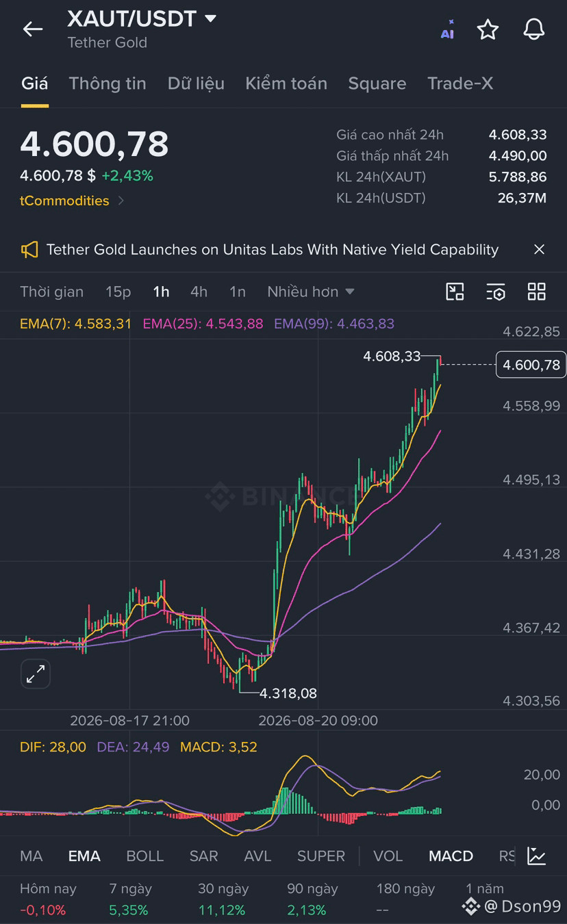Toggle the VOL sub-indicator
567x924 pixels.
click(388, 856)
